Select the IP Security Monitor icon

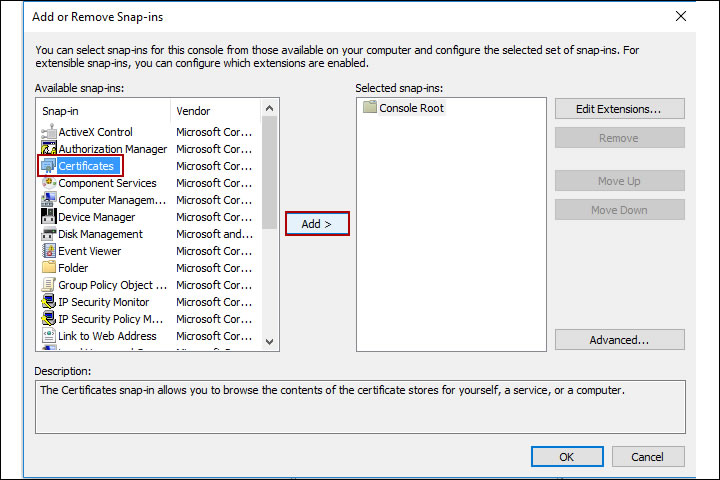click(48, 302)
